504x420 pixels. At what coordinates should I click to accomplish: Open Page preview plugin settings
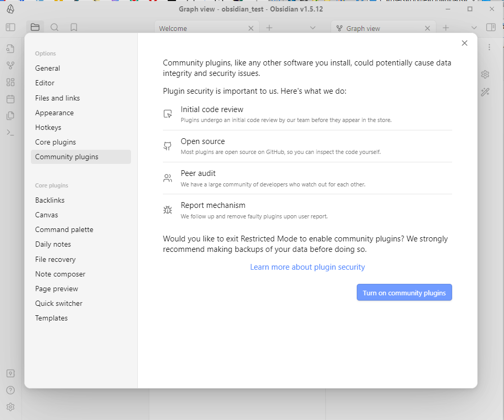tap(81, 289)
